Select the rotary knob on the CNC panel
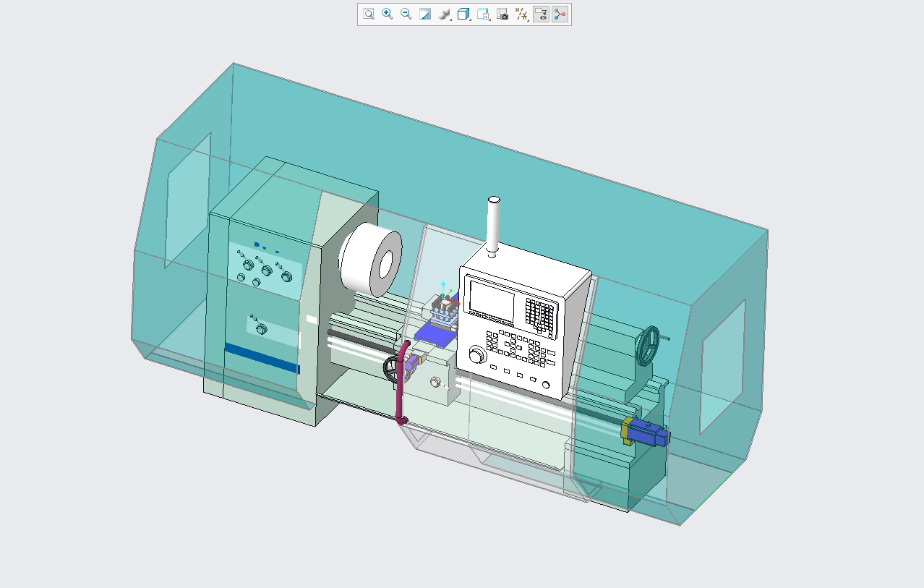The width and height of the screenshot is (924, 588). 476,355
